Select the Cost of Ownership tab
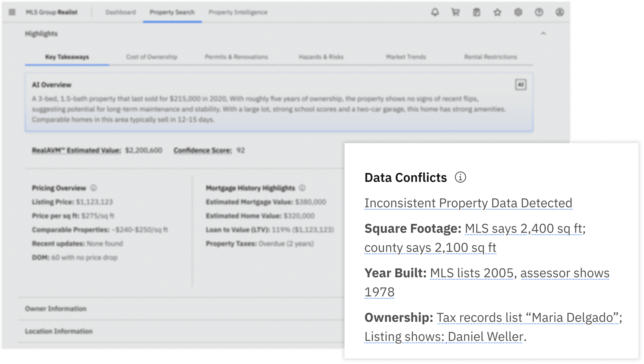 (x=151, y=57)
